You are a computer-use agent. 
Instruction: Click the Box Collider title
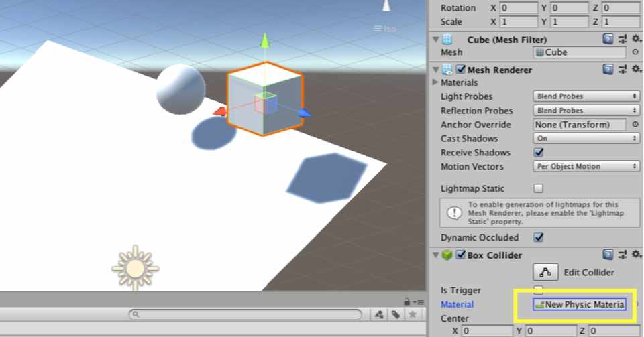[494, 255]
